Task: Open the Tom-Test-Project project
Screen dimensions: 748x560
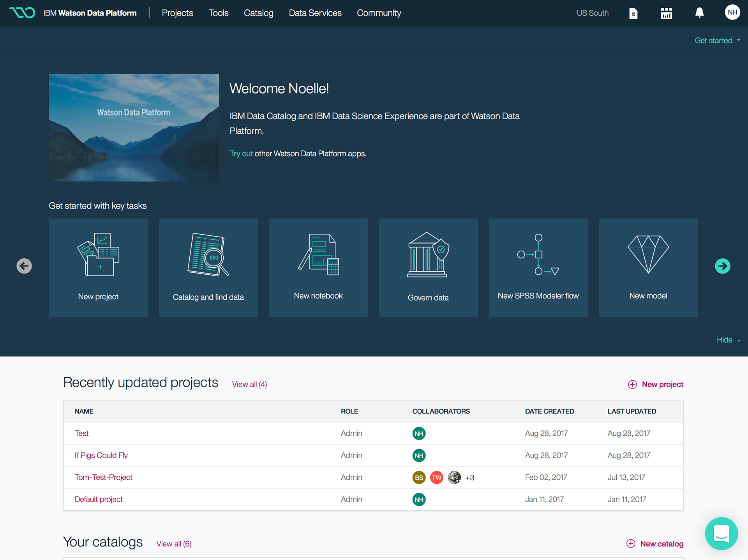Action: (104, 477)
